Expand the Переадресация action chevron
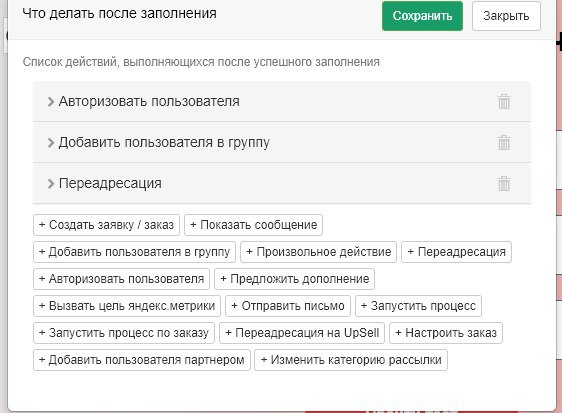Viewport: 562px width, 413px height. point(51,184)
